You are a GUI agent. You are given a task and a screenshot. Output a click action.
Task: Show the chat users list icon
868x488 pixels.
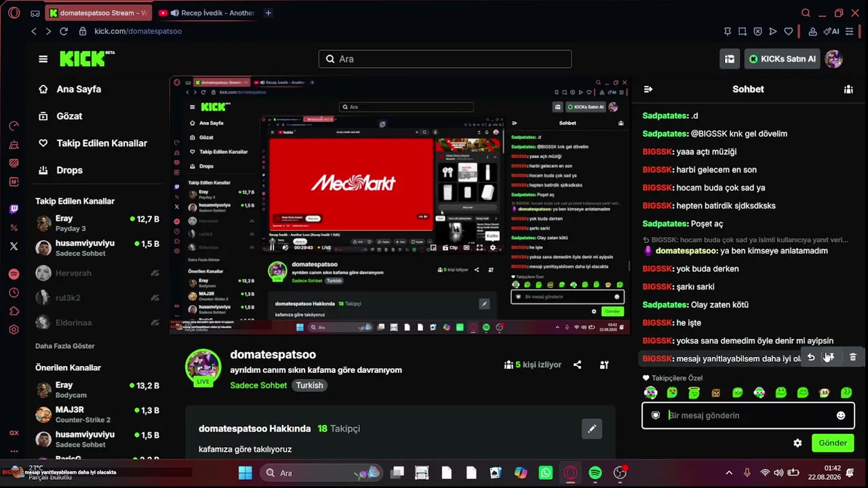[848, 89]
